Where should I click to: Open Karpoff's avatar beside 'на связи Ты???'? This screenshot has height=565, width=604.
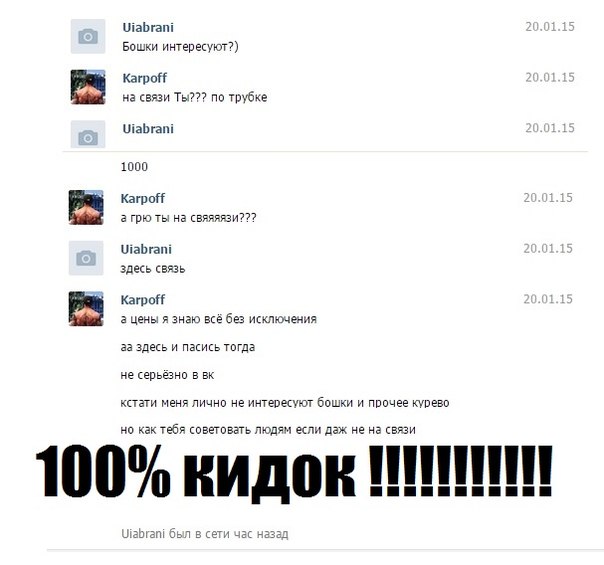coord(88,87)
